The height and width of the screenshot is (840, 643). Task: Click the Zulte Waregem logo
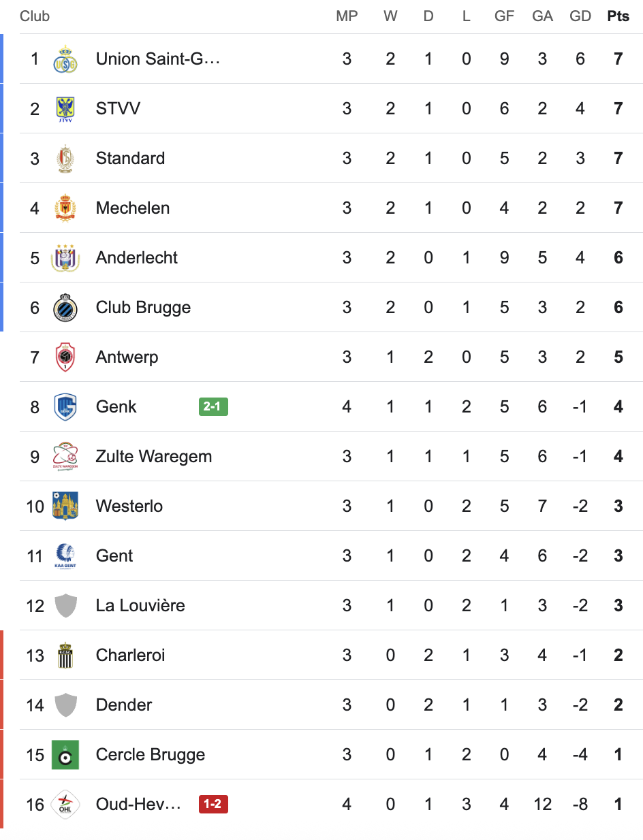pyautogui.click(x=65, y=457)
